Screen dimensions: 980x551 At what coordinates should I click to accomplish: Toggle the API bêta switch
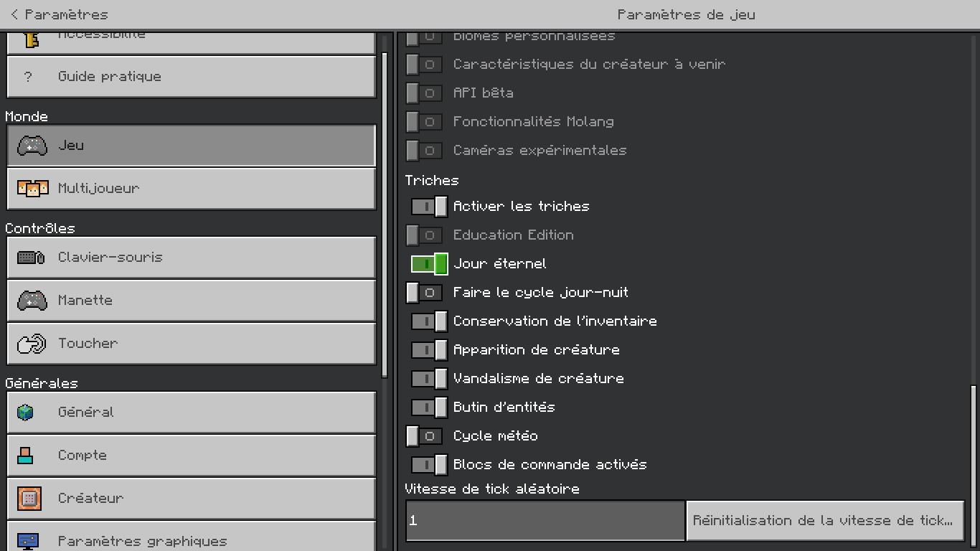[x=424, y=93]
